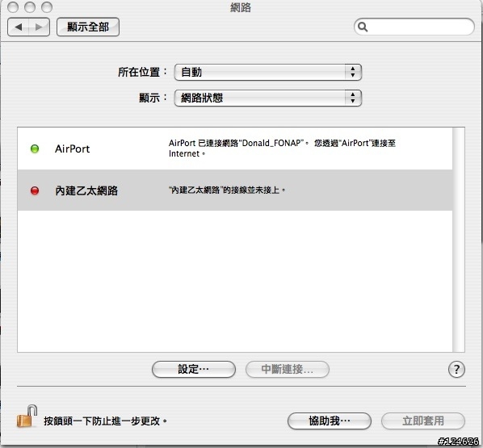The height and width of the screenshot is (448, 483).
Task: Click the green status dot beside AirPort
Action: (35, 149)
